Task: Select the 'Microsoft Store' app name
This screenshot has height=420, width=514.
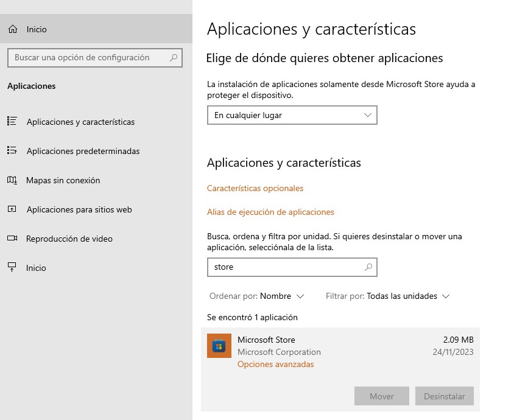Action: coord(266,340)
